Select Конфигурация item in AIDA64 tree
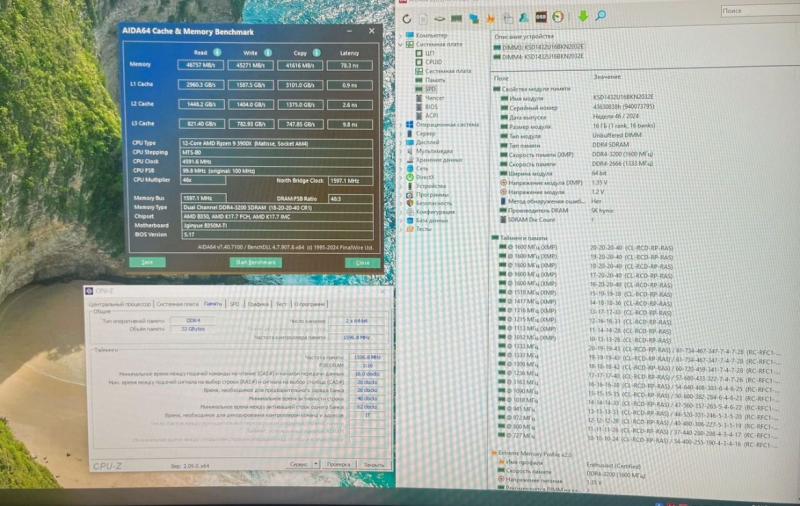 (430, 212)
